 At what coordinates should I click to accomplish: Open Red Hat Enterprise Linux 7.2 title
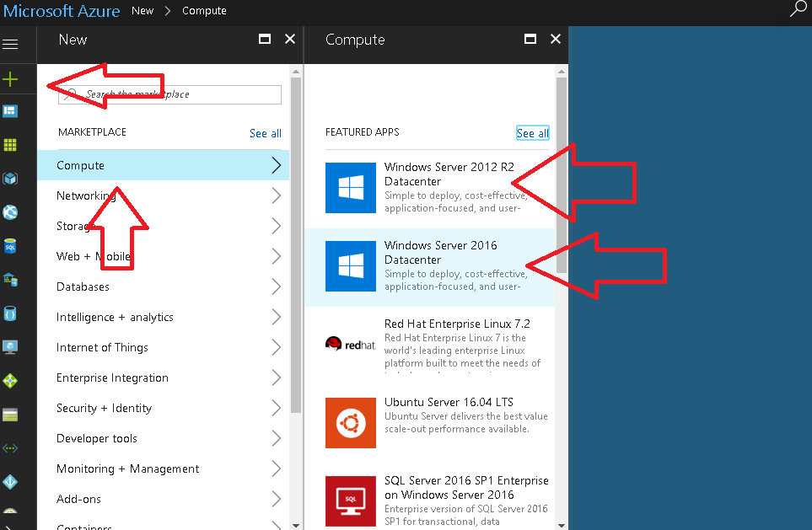pyautogui.click(x=457, y=324)
